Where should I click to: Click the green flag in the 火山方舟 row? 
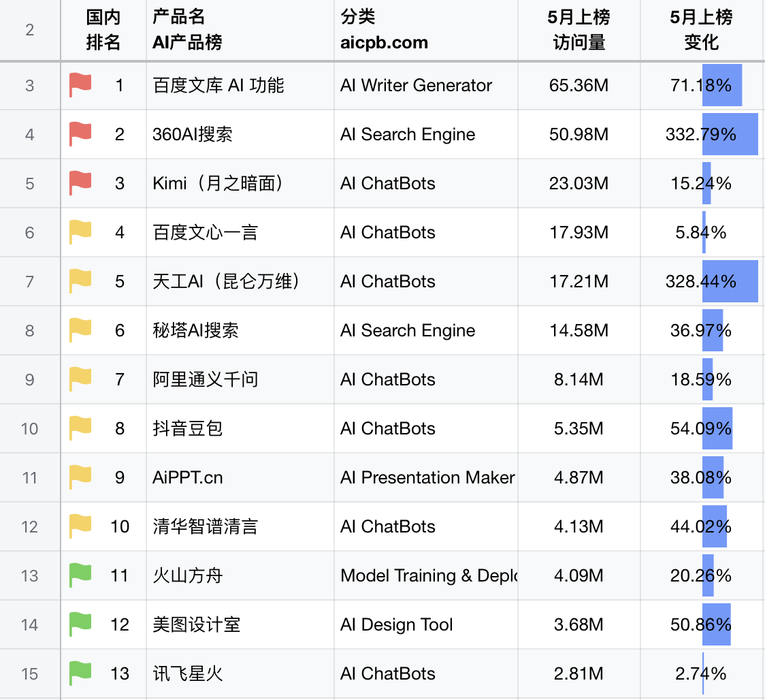click(x=80, y=575)
